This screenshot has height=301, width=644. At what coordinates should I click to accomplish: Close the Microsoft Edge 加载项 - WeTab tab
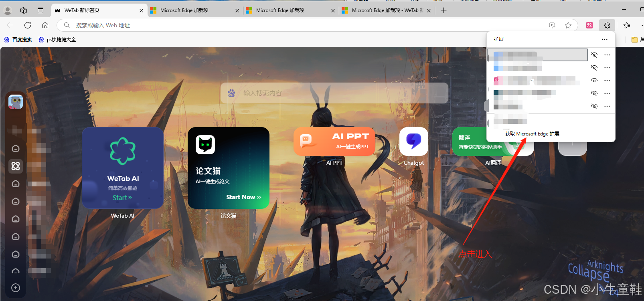(429, 11)
